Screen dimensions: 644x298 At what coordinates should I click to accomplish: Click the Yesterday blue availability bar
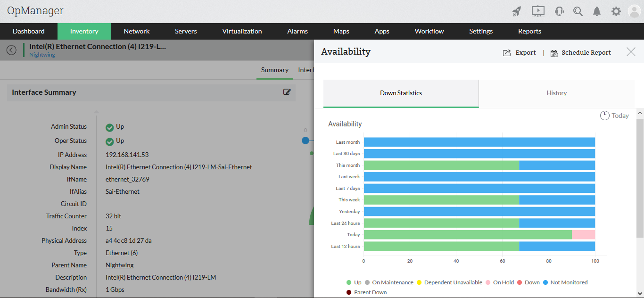point(479,212)
